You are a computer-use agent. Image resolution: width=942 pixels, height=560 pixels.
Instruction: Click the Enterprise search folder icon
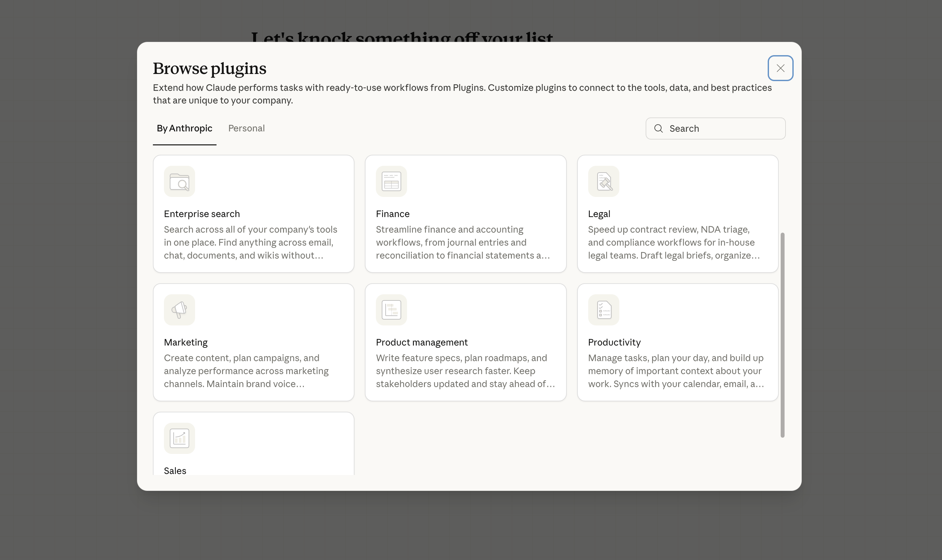pyautogui.click(x=179, y=181)
